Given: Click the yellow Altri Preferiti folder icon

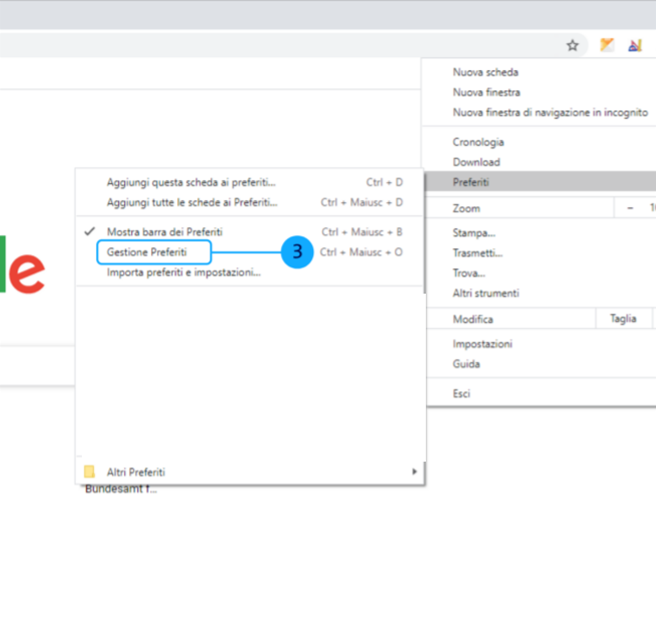Looking at the screenshot, I should point(89,472).
